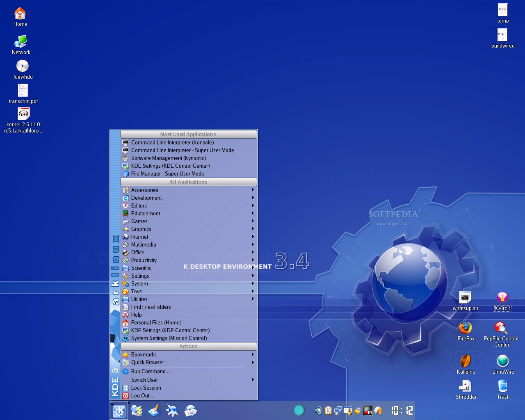Select Software Management (Kynaptic)
This screenshot has height=420, width=525.
click(x=168, y=158)
